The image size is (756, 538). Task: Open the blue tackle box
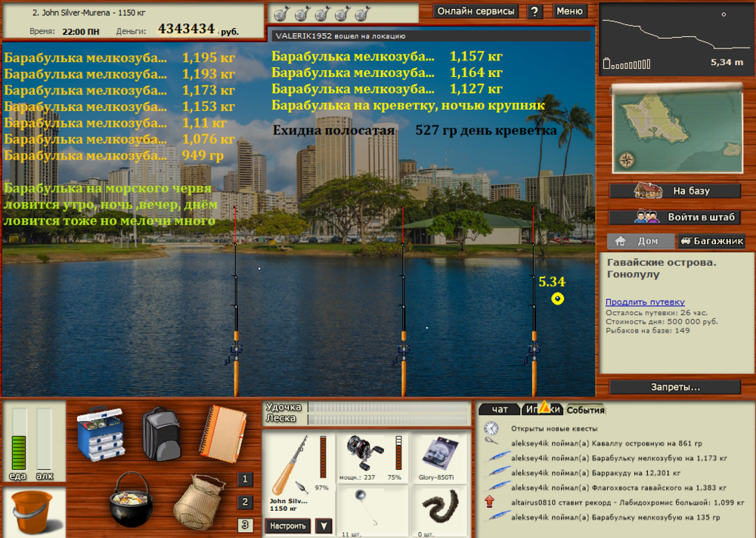pyautogui.click(x=101, y=434)
